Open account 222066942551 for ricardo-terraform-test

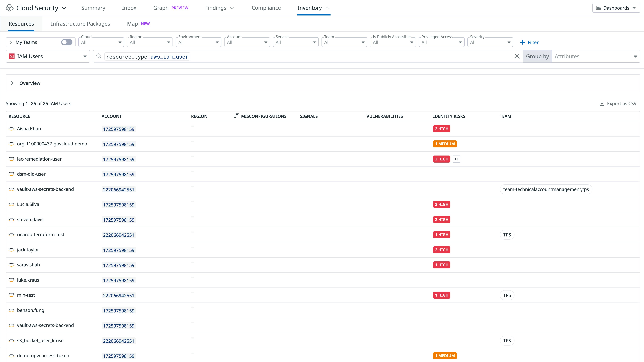(119, 235)
